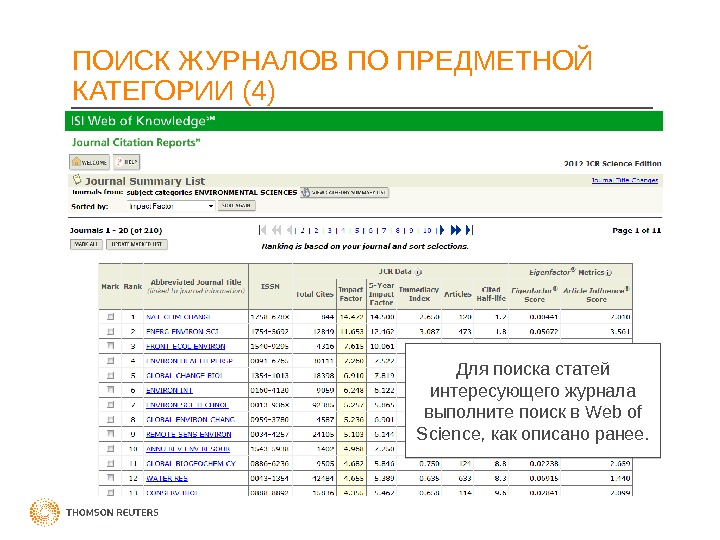Click the Journal Summary List heading icon
This screenshot has height=540, width=720.
tap(77, 180)
